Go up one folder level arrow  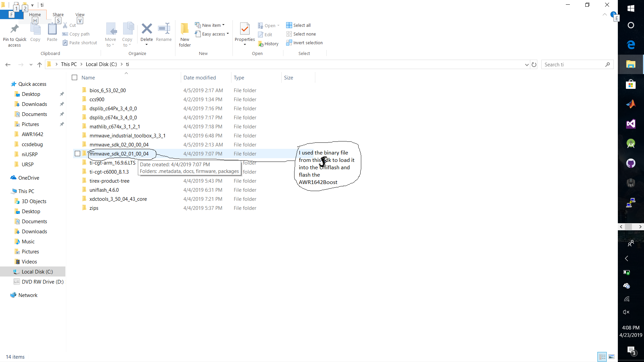point(40,64)
